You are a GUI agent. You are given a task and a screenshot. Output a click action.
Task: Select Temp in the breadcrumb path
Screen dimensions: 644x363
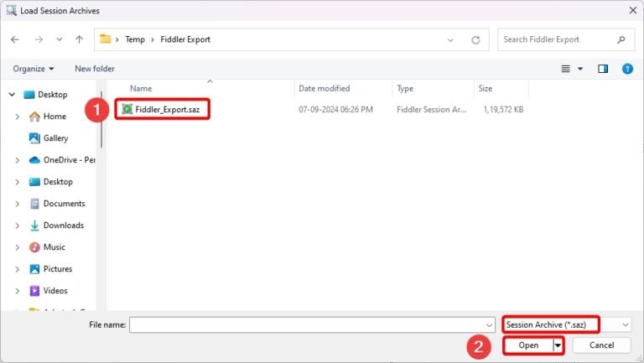(135, 39)
